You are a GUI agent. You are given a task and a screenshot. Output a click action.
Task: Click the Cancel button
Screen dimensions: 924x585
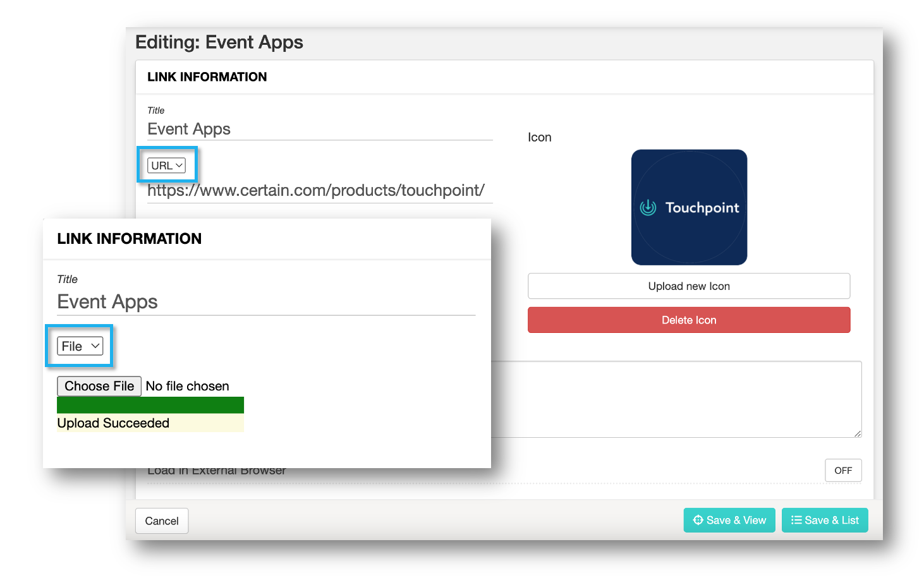click(x=162, y=521)
